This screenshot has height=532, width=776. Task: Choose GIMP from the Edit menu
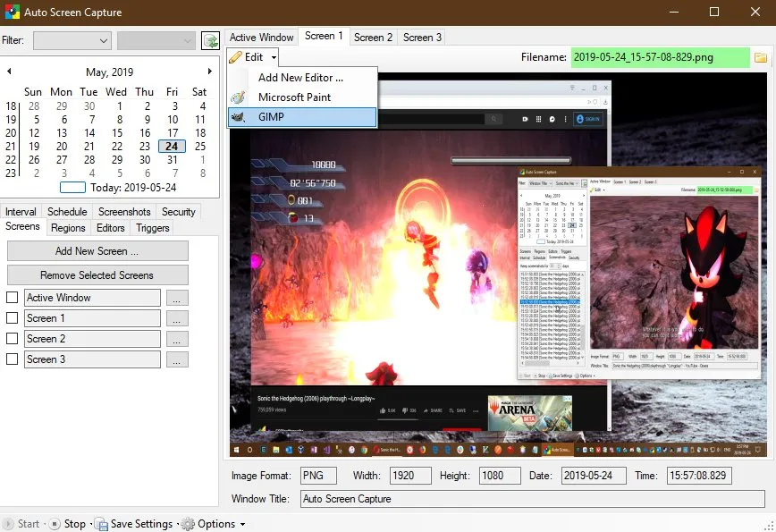click(x=302, y=117)
